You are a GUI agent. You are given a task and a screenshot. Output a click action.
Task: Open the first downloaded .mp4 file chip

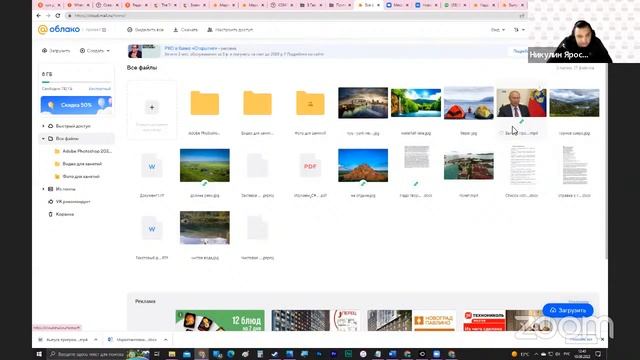(64, 340)
